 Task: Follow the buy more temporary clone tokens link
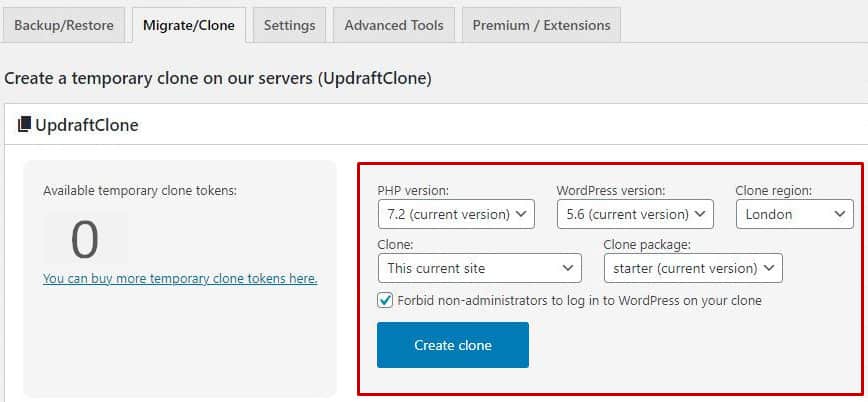pyautogui.click(x=180, y=279)
